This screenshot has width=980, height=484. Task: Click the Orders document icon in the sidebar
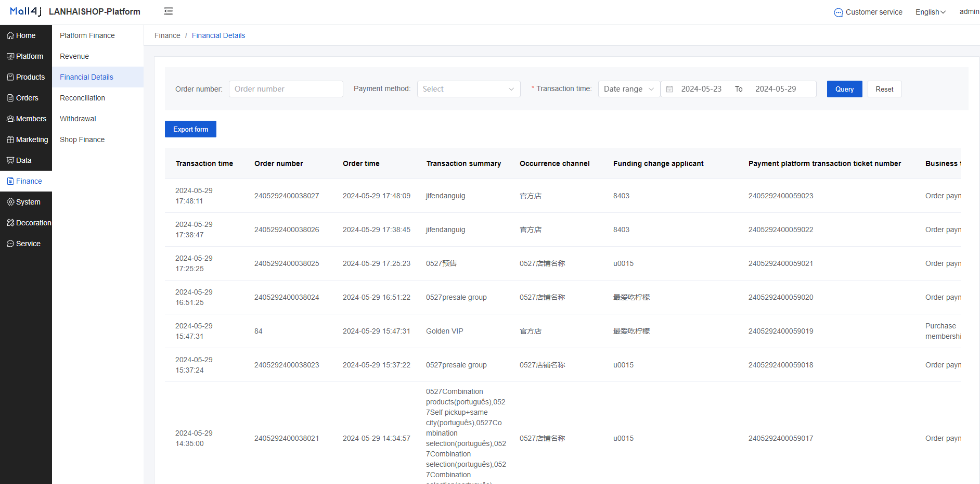[10, 98]
